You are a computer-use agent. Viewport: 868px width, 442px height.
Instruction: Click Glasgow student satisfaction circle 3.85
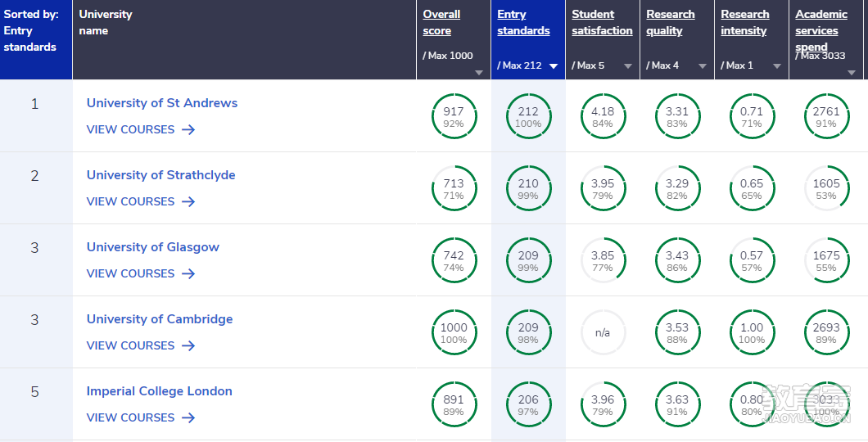pos(603,260)
